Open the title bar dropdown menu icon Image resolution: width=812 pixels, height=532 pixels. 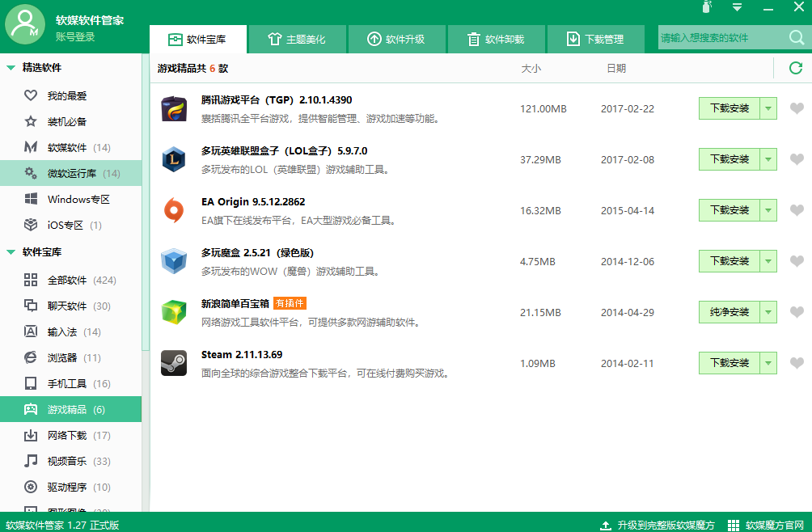[737, 7]
